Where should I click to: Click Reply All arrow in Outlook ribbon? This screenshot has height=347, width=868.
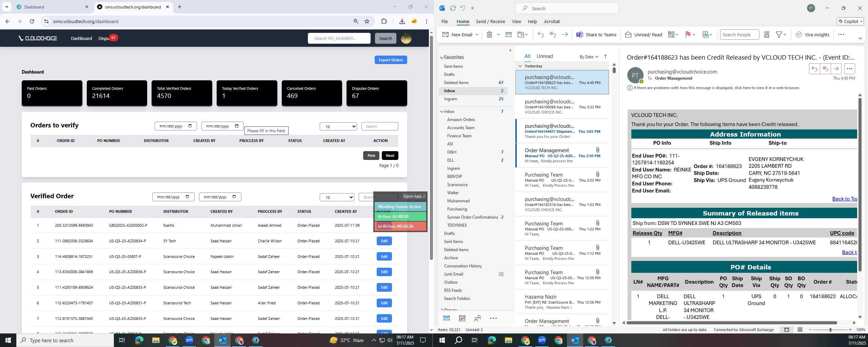(x=553, y=35)
